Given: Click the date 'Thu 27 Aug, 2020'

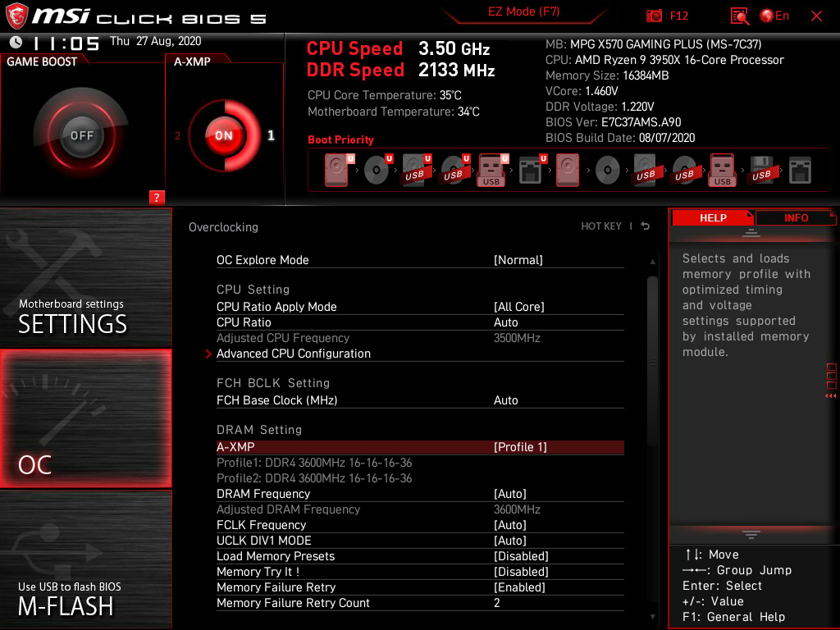Looking at the screenshot, I should [x=155, y=41].
